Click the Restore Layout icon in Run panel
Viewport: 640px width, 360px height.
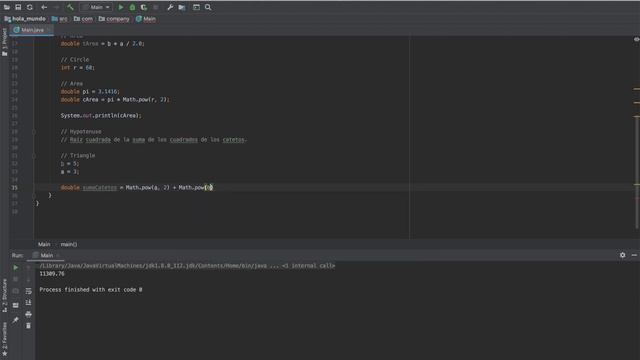pyautogui.click(x=16, y=305)
